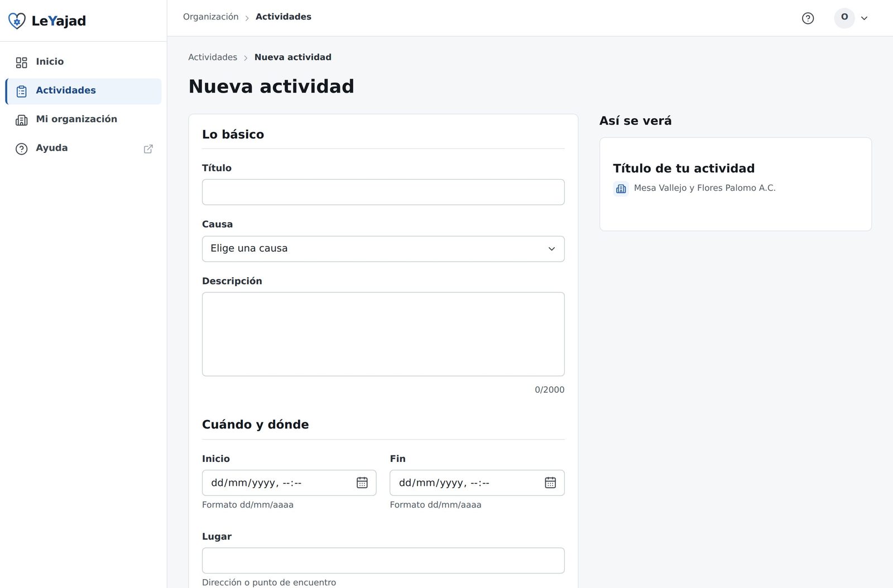Click the Actividades breadcrumb in top bar
This screenshot has width=893, height=588.
283,17
